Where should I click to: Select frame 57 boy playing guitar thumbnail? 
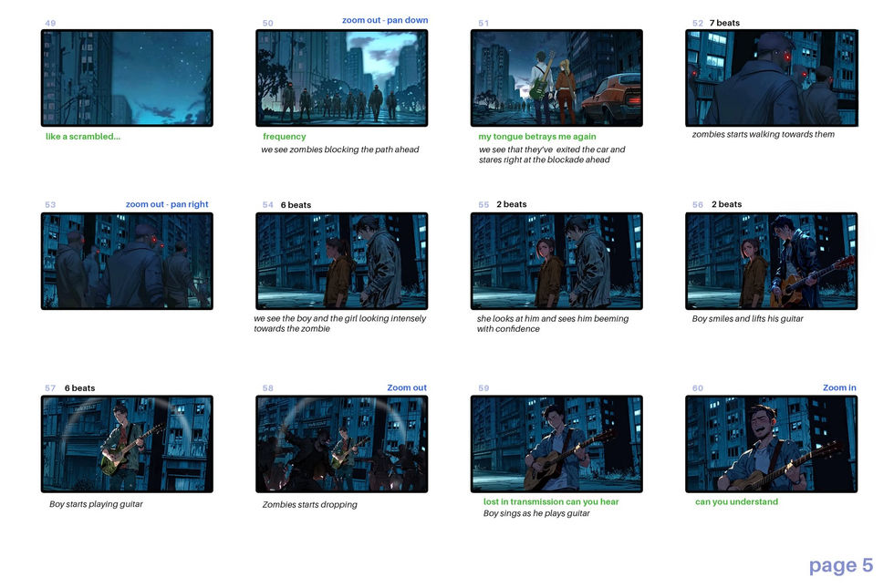pos(127,444)
